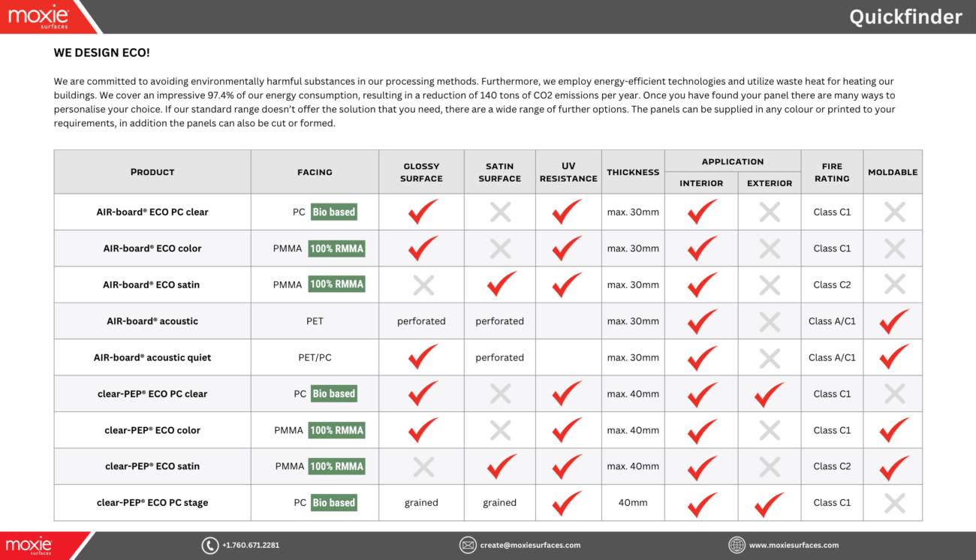Image resolution: width=976 pixels, height=560 pixels.
Task: Select product AIR-board acoustic quiet
Action: click(x=152, y=357)
